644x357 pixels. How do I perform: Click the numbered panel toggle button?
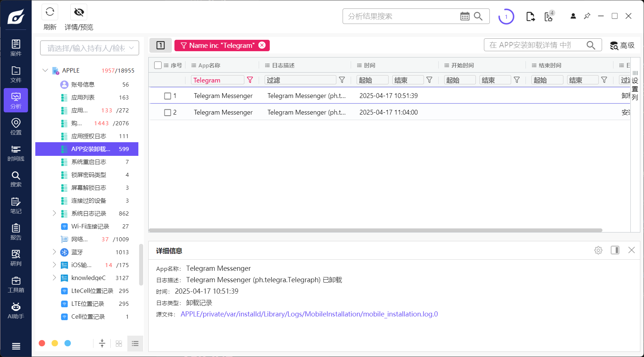click(x=160, y=45)
